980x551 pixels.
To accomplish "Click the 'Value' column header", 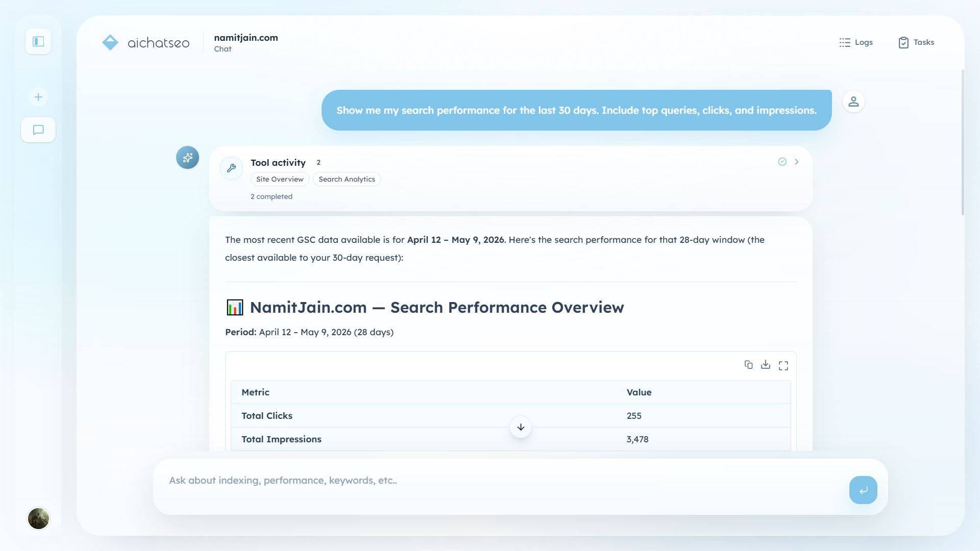I will coord(639,392).
